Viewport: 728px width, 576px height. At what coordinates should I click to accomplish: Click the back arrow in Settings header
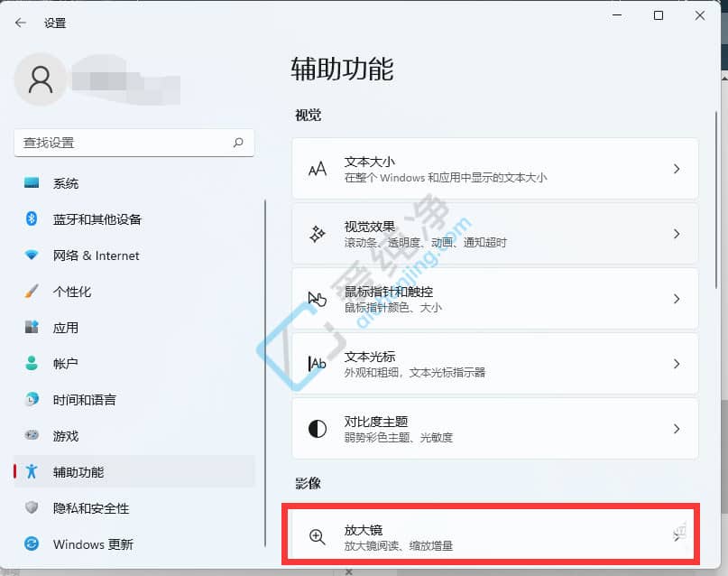point(21,23)
